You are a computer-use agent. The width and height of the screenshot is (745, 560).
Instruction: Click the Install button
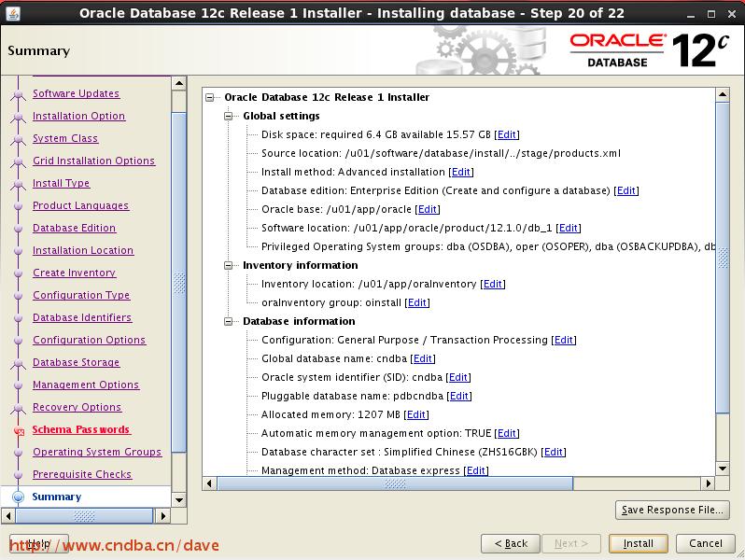click(x=638, y=543)
